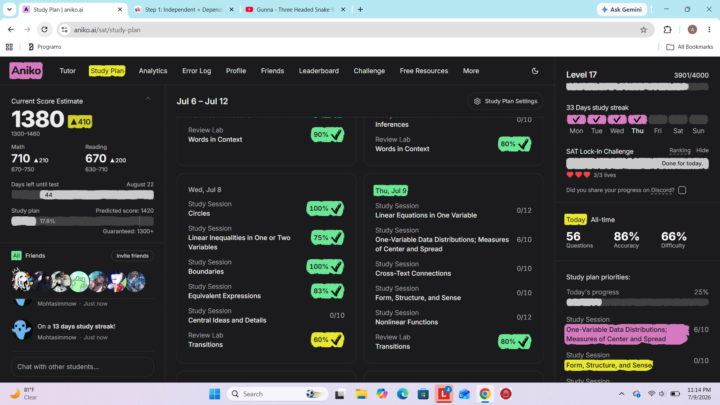Open Ask Gemini sparkle button
Image resolution: width=720 pixels, height=405 pixels.
622,10
